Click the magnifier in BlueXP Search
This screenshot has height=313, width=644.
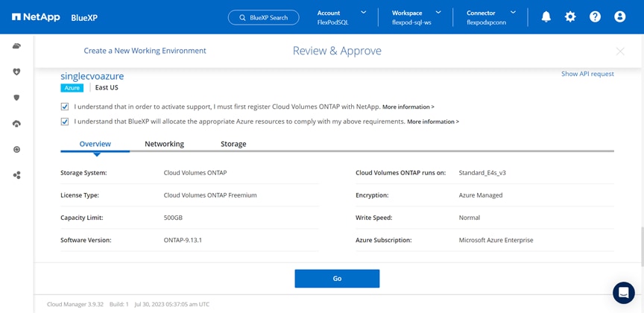pos(242,18)
